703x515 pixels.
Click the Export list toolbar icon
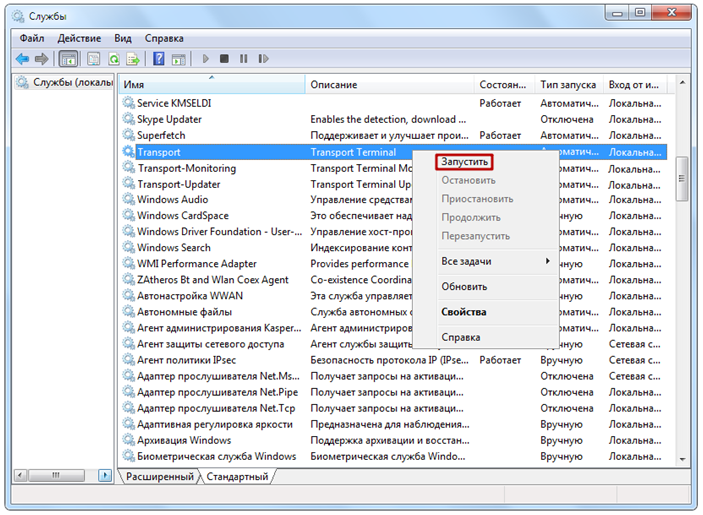pyautogui.click(x=133, y=59)
